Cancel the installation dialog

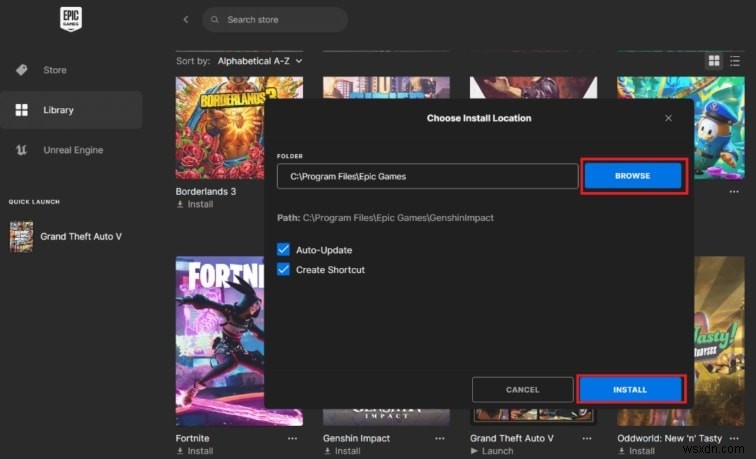(523, 390)
